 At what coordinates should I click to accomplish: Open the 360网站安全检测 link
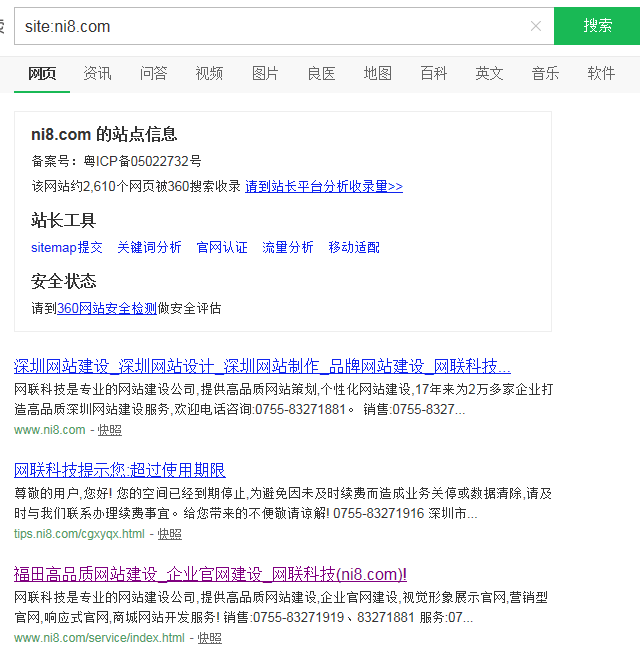pyautogui.click(x=107, y=308)
